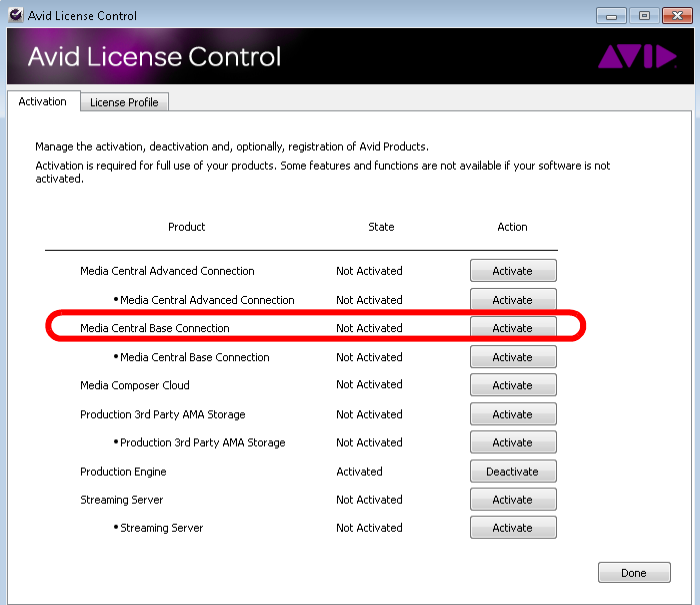Select the Activation tab
The image size is (700, 605).
click(x=43, y=102)
